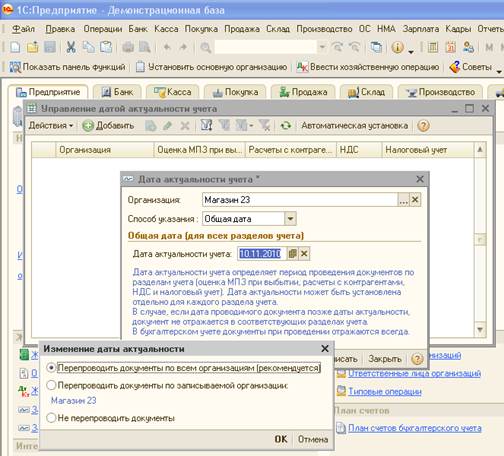Click help question icon beside Закрыть button
The width and height of the screenshot is (504, 456).
417,359
